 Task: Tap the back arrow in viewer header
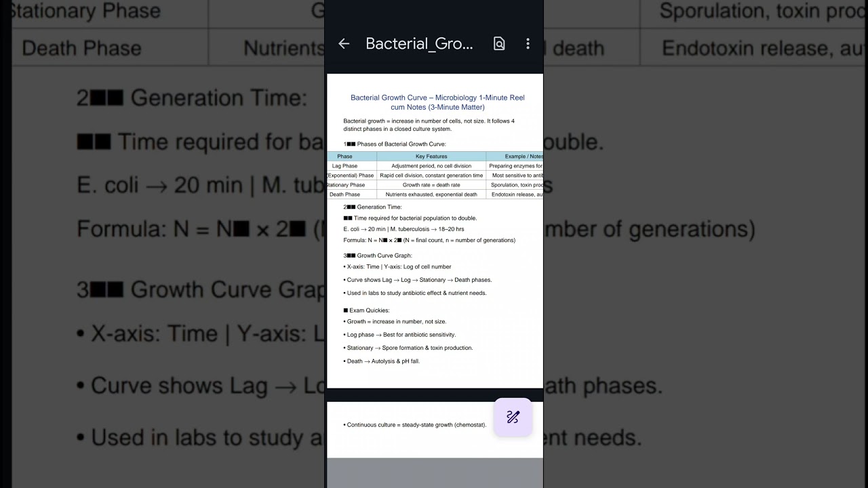(x=344, y=43)
